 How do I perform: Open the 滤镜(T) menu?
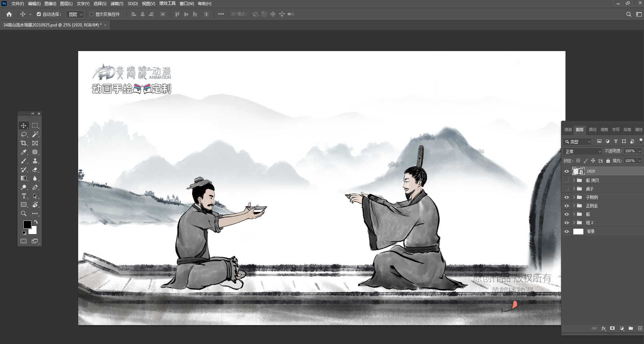[117, 4]
